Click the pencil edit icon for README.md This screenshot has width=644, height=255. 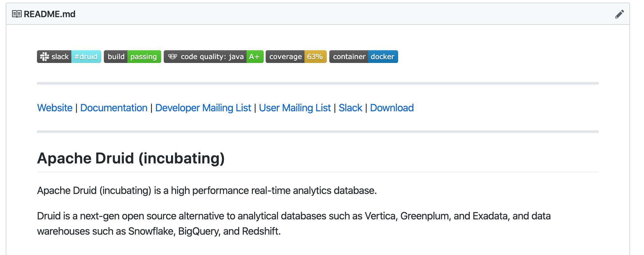619,14
